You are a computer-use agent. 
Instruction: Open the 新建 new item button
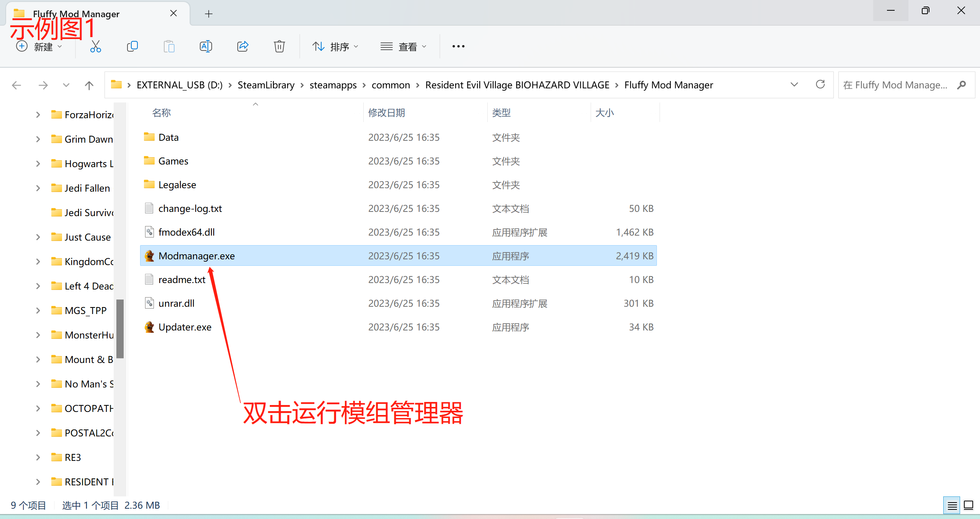[39, 47]
